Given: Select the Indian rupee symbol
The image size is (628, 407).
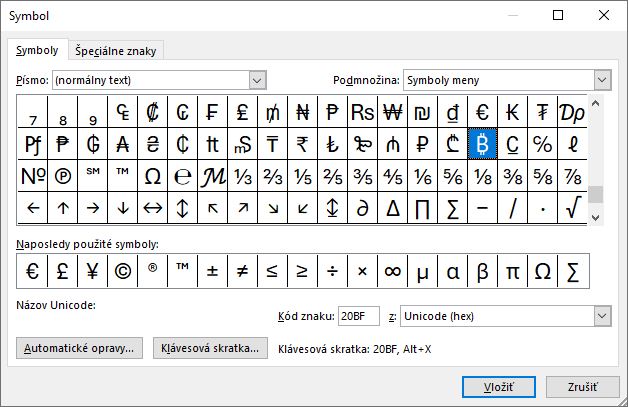Looking at the screenshot, I should (x=303, y=144).
